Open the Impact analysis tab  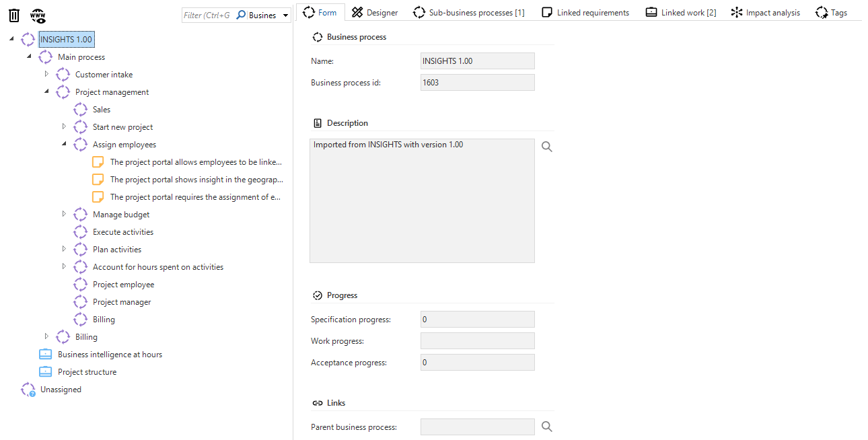point(765,12)
